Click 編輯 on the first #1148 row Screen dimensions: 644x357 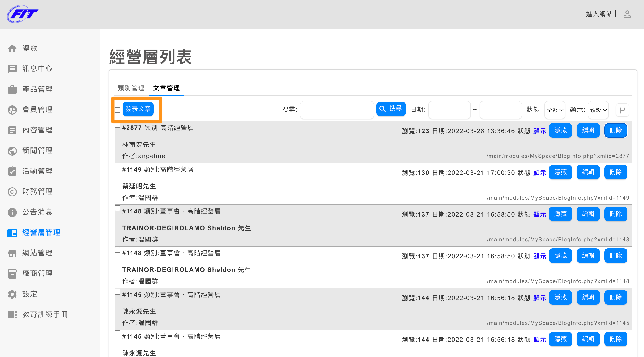[588, 214]
